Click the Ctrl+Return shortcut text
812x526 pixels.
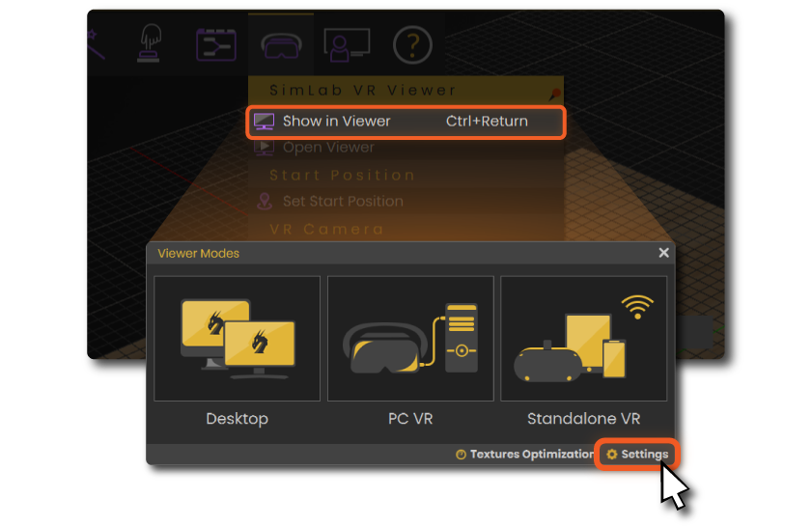[487, 122]
